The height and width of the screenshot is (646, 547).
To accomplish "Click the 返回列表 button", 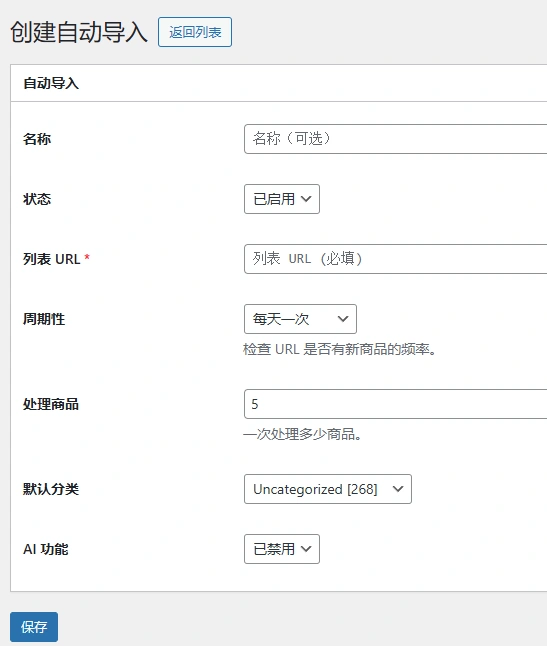I will point(195,32).
